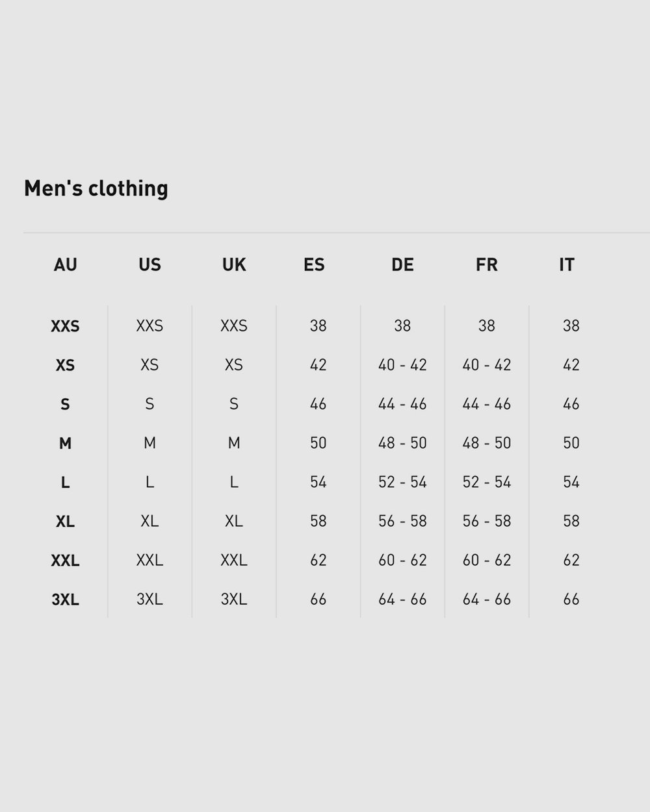Click the UK XL cell
650x812 pixels.
[x=234, y=521]
